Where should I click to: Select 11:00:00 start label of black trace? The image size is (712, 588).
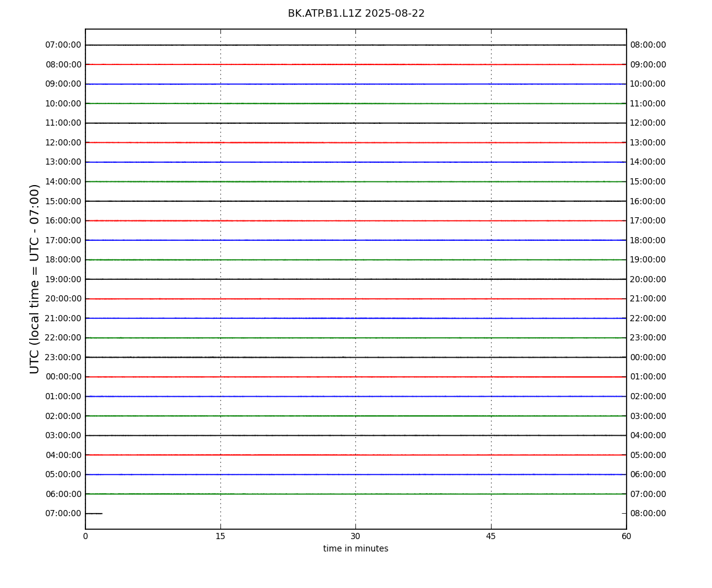coord(64,123)
